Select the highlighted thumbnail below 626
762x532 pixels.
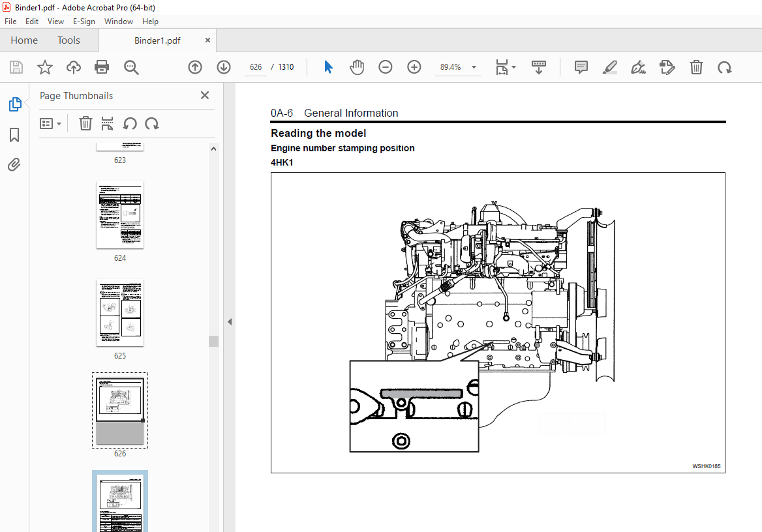pos(120,501)
